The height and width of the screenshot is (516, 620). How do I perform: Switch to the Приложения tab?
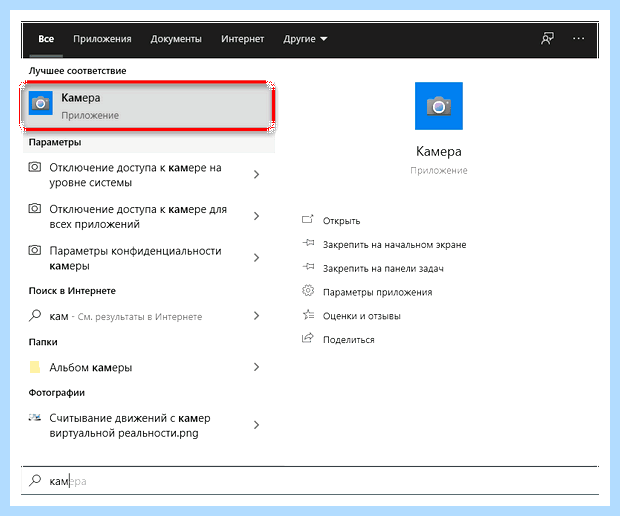click(x=102, y=39)
